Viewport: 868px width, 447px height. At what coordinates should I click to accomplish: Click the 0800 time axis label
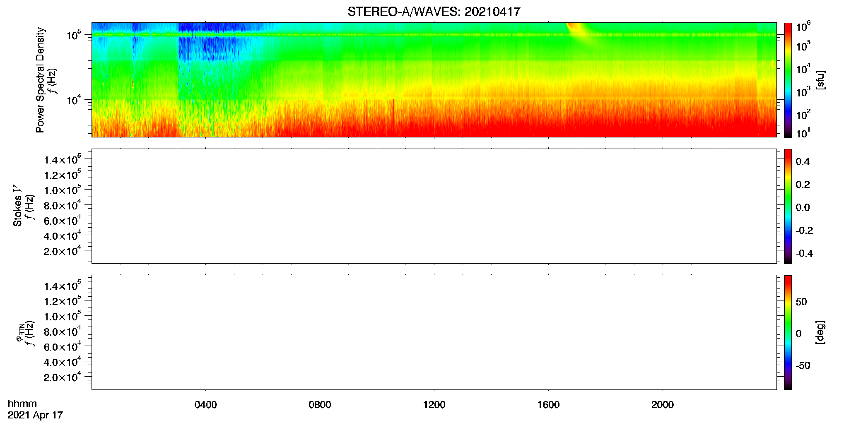click(320, 405)
